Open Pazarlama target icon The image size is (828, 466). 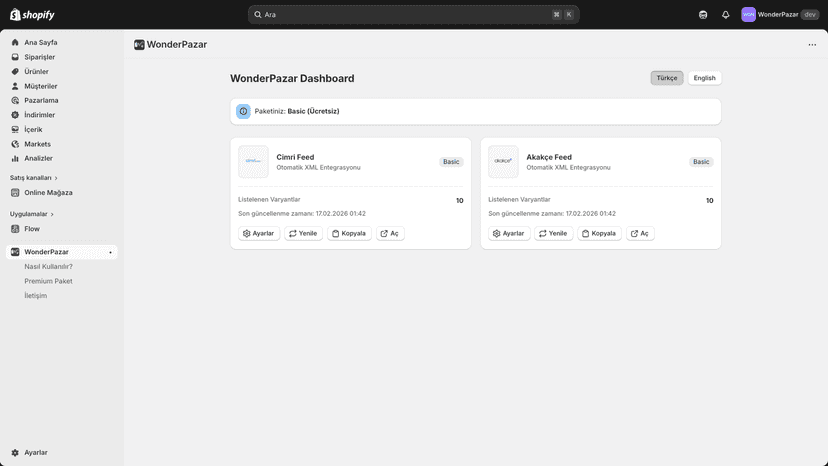click(x=15, y=100)
